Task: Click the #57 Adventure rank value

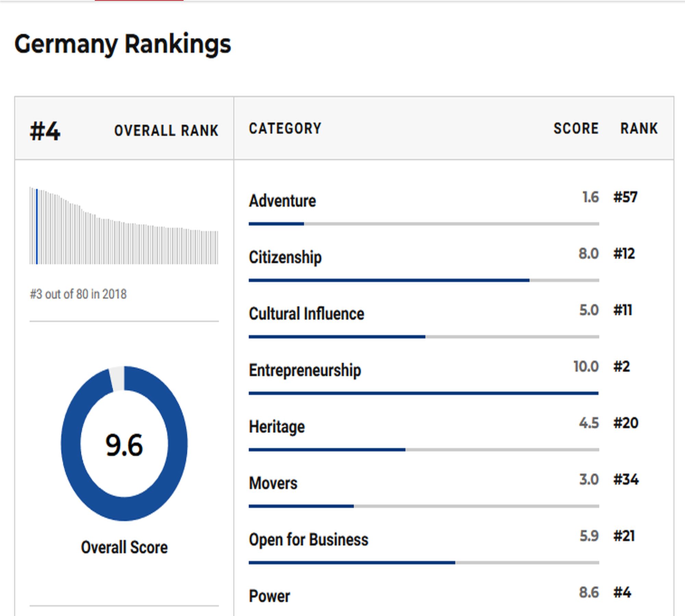Action: 625,197
